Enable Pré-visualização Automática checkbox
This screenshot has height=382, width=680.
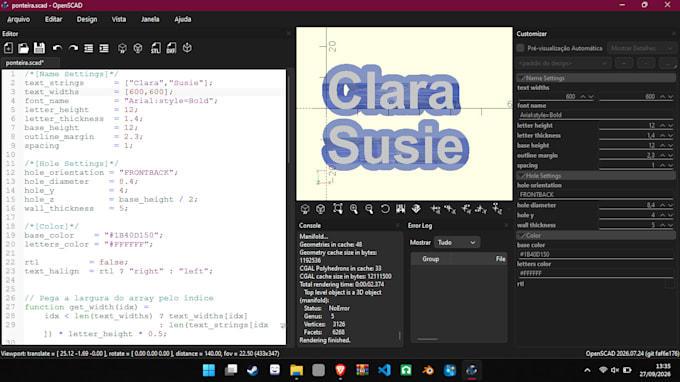520,48
